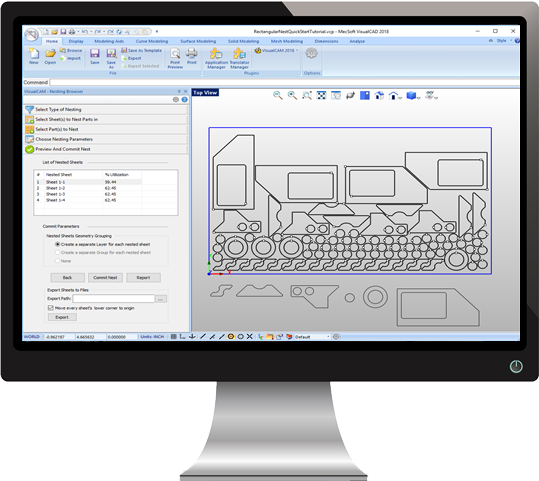Click the Options gear icon

[311, 54]
